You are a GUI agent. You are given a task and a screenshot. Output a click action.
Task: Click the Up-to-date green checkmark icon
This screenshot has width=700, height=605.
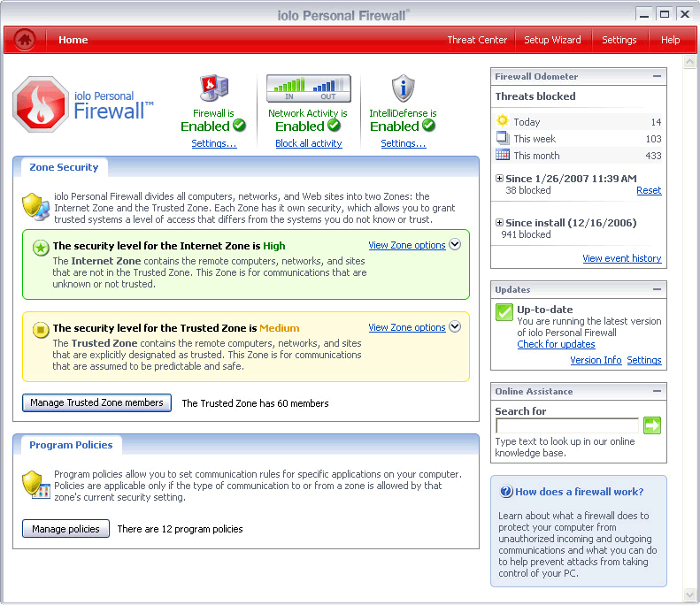[x=504, y=312]
